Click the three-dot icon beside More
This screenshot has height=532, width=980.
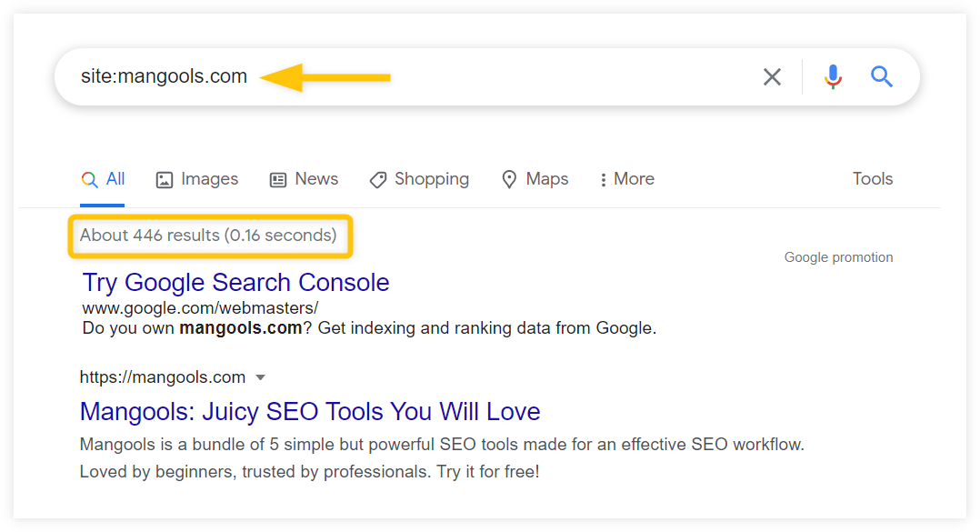click(603, 180)
